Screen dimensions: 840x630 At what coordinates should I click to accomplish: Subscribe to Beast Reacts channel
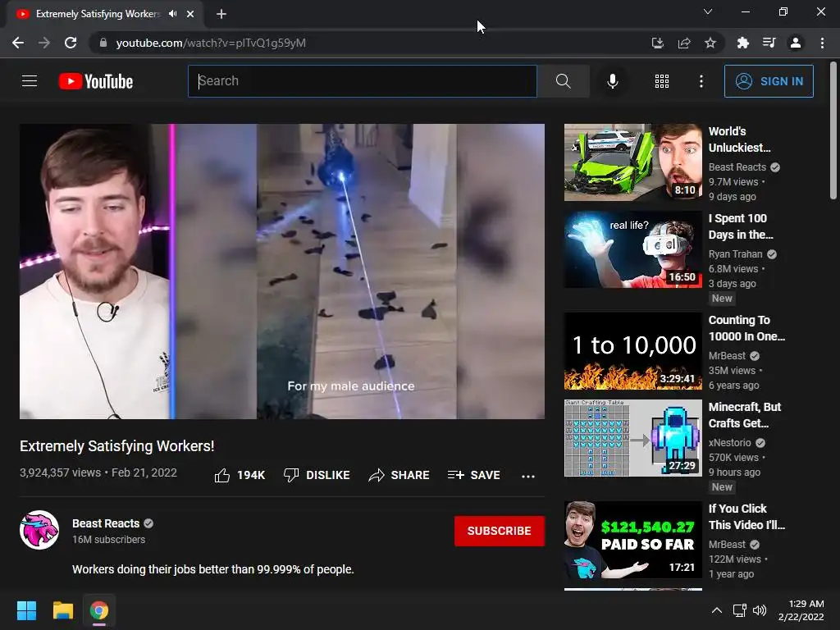(x=500, y=531)
